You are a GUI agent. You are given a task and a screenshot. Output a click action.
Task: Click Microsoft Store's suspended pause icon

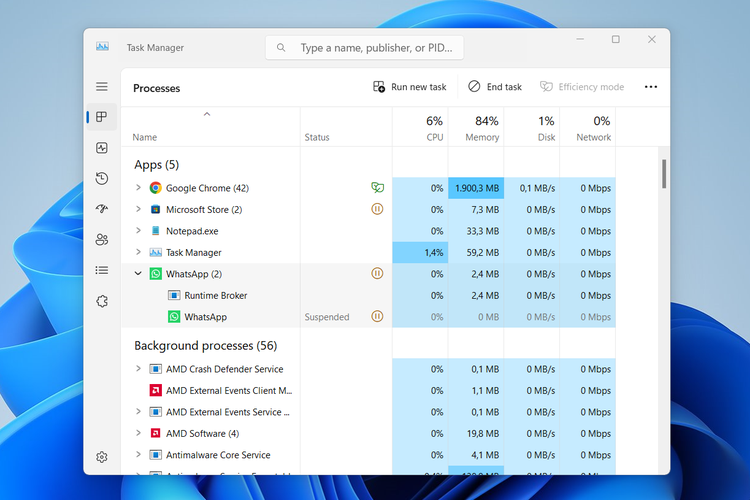(x=377, y=209)
